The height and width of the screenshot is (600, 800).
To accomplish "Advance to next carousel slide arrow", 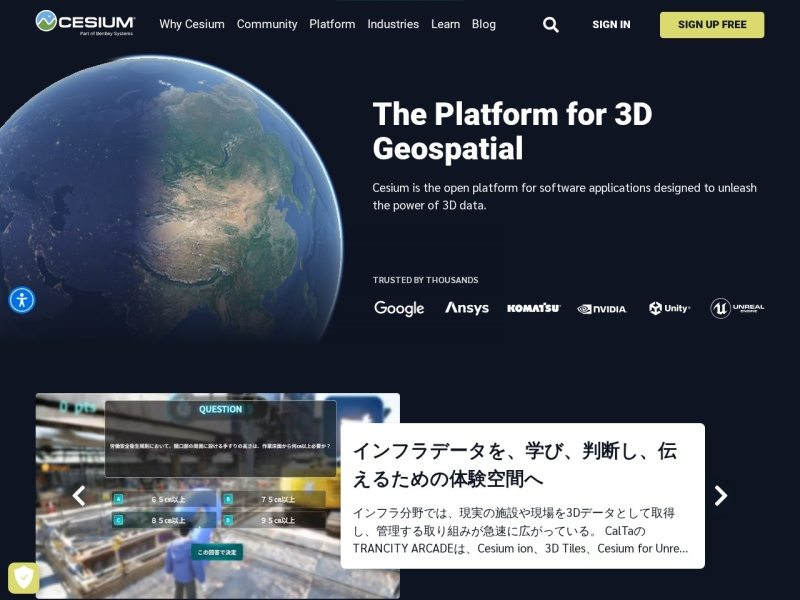I will click(x=720, y=495).
